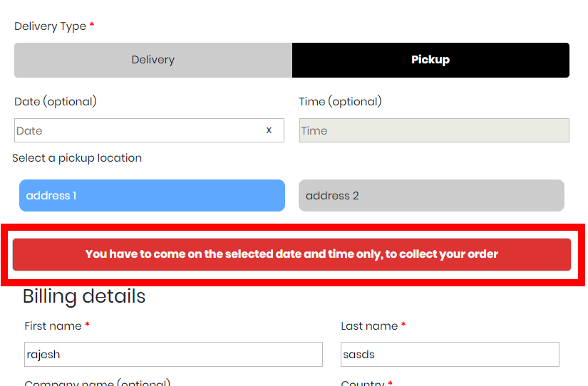
Task: Open the Time selection field
Action: point(434,130)
